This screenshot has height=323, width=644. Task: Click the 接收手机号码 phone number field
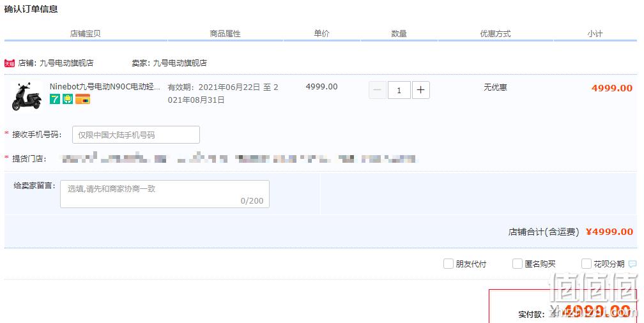pos(136,135)
